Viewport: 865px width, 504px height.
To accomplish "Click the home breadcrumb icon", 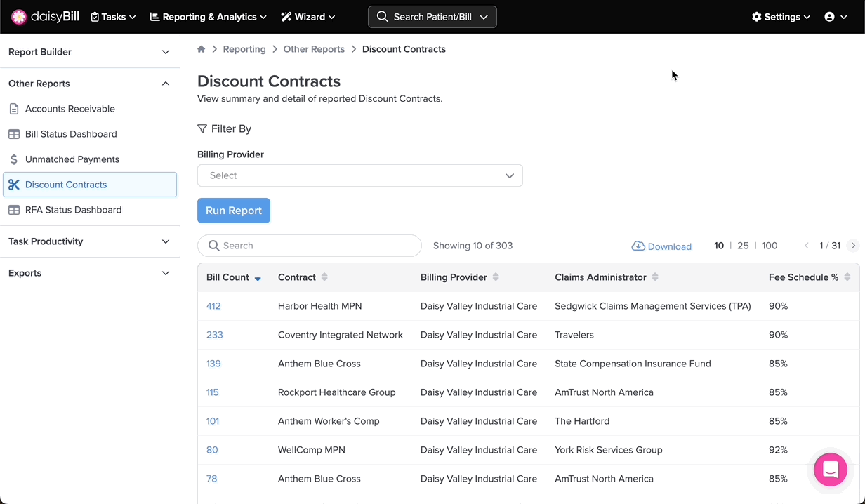I will [x=202, y=49].
